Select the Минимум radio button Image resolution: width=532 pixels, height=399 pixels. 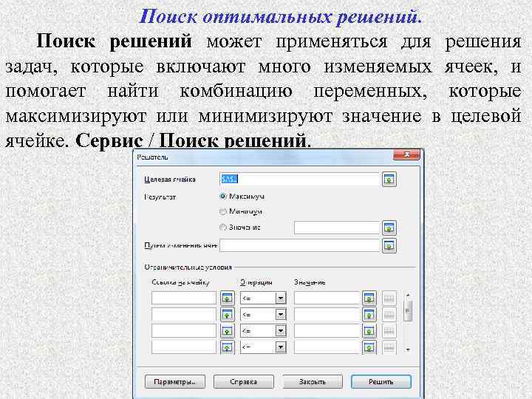click(x=223, y=212)
